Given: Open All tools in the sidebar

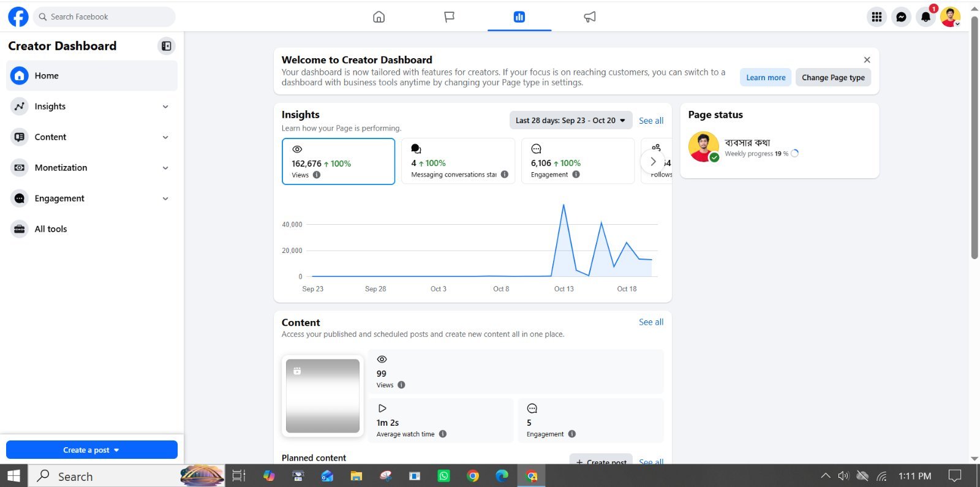Looking at the screenshot, I should (92, 229).
